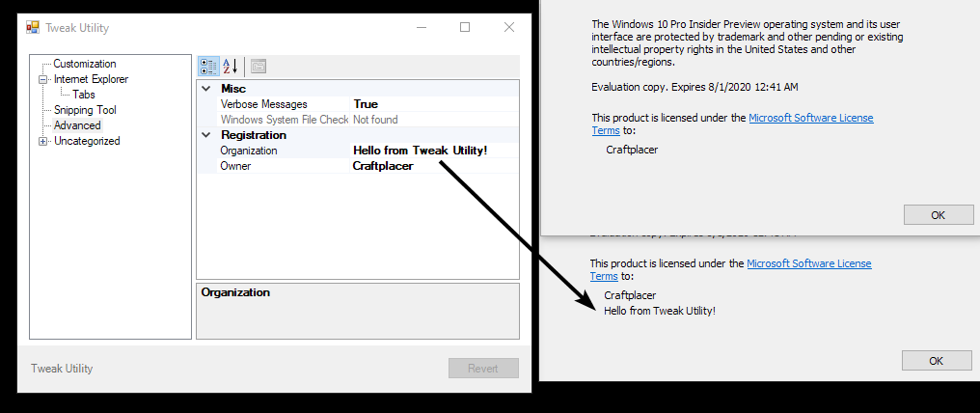The width and height of the screenshot is (980, 413).
Task: Select the Uncategorized tree item
Action: click(x=86, y=141)
